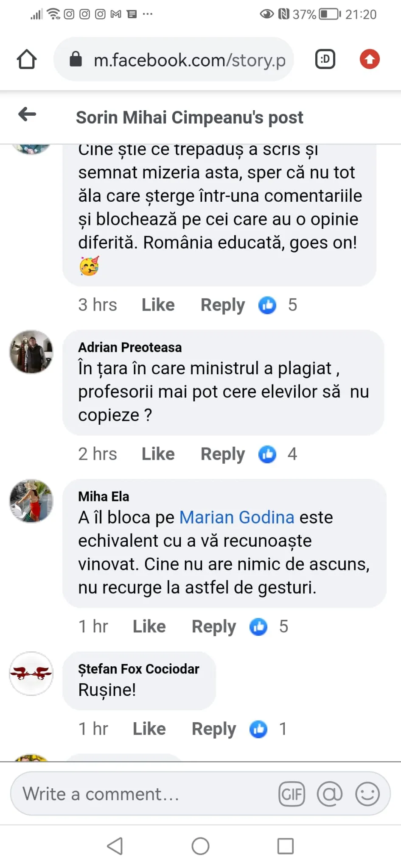
Task: Reply to Miha Ela's comment
Action: (213, 626)
